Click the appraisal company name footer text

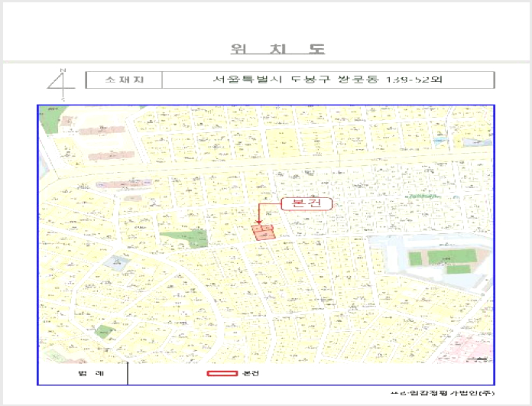click(443, 393)
